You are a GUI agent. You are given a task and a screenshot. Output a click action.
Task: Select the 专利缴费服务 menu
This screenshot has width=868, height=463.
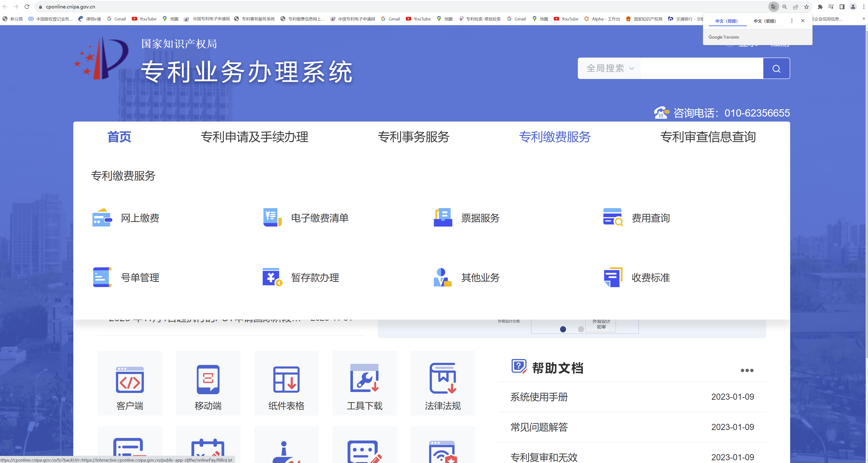click(555, 137)
